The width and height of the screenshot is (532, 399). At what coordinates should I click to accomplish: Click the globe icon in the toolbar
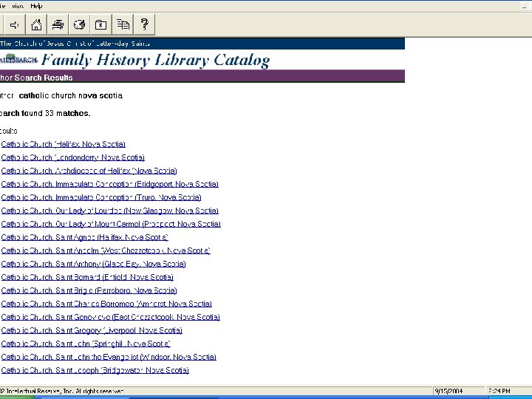pyautogui.click(x=79, y=25)
